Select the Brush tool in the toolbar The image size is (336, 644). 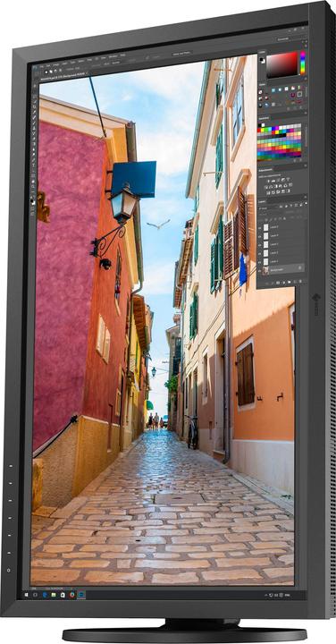[x=34, y=123]
